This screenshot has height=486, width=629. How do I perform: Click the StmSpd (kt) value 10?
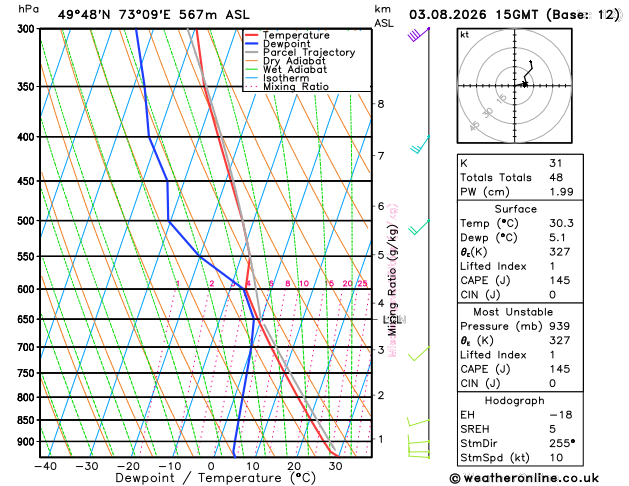tap(556, 458)
